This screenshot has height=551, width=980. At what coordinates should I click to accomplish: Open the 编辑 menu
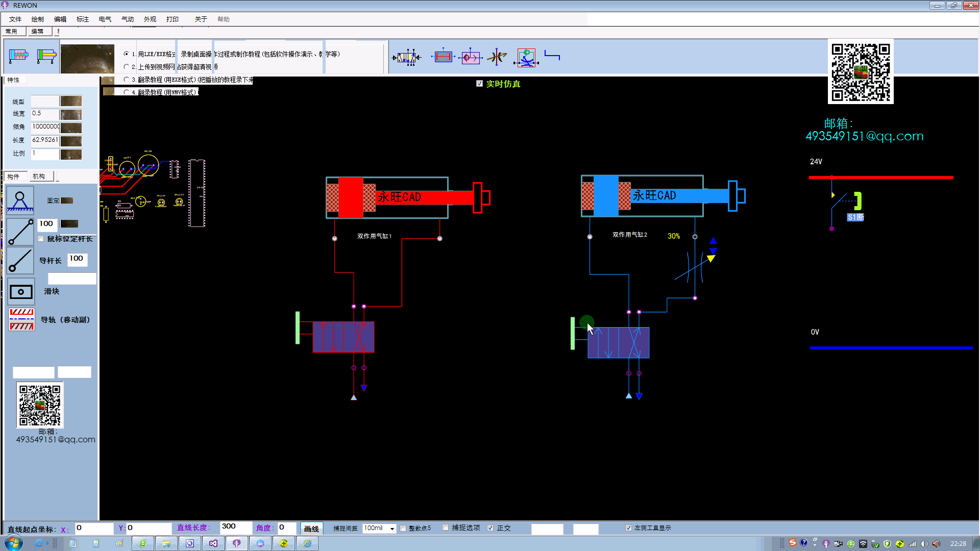[x=60, y=19]
